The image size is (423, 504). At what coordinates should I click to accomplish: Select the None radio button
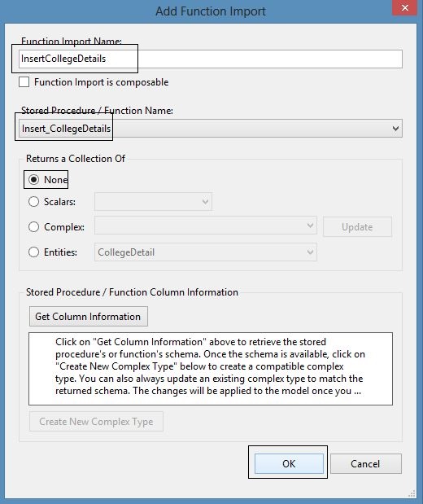[33, 179]
